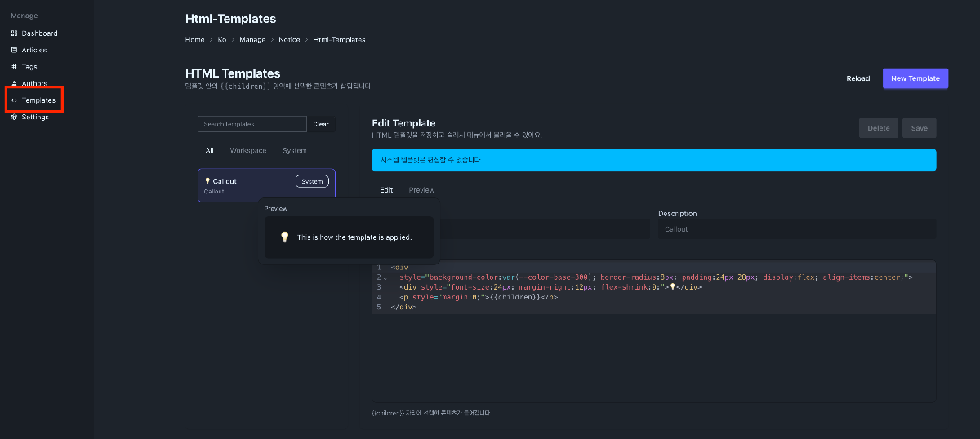Open the Templates code-bracket icon
The height and width of the screenshot is (439, 980).
click(14, 100)
